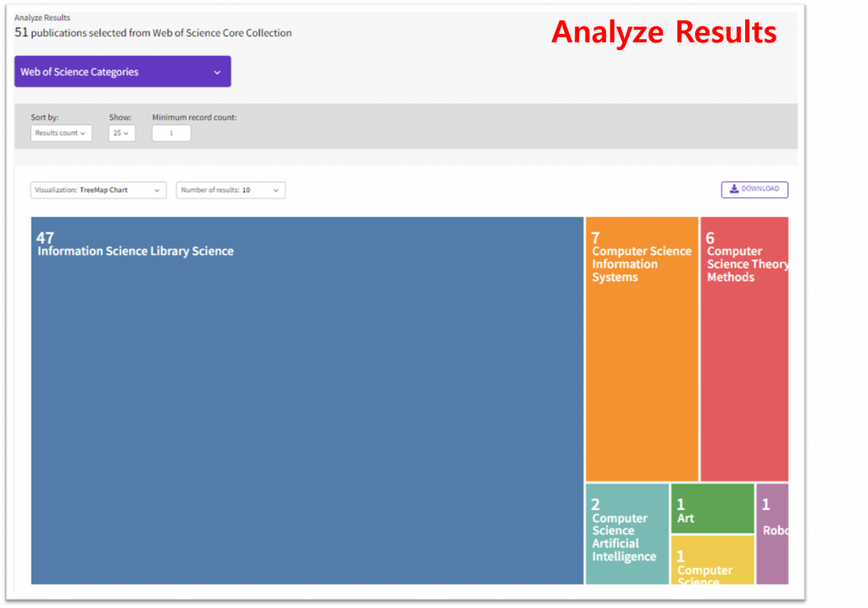Click the purple Robotics tile
This screenshot has height=608, width=868.
point(771,533)
